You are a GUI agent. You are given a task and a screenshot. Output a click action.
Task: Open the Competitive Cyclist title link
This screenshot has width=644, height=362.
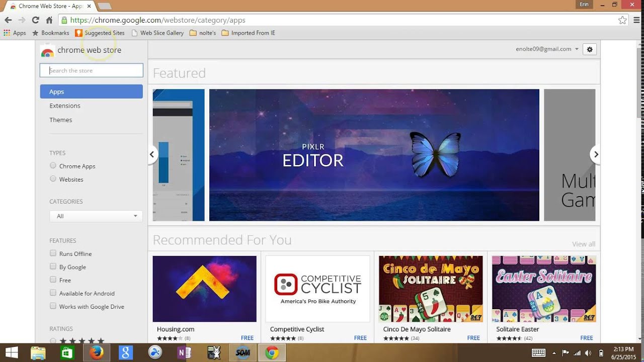click(x=297, y=329)
